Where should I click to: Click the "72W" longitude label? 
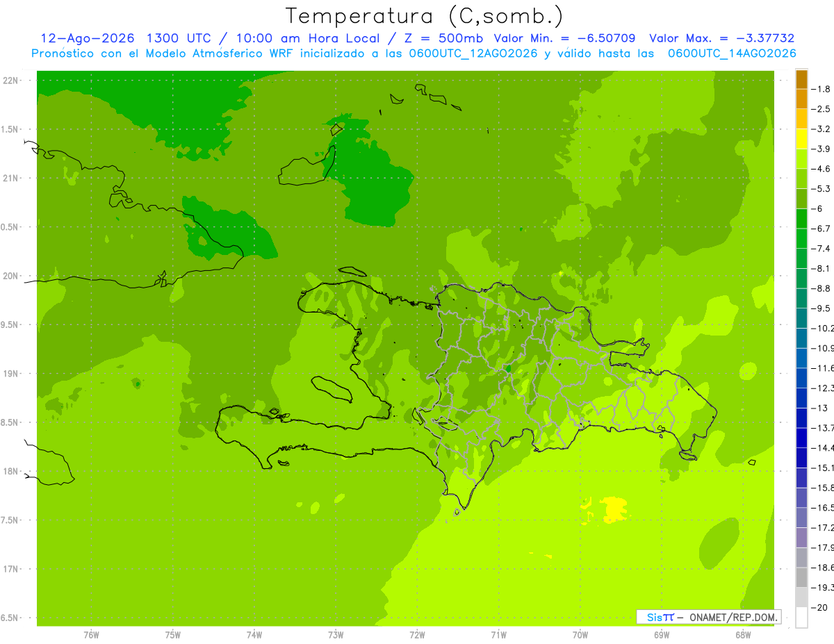coord(417,635)
